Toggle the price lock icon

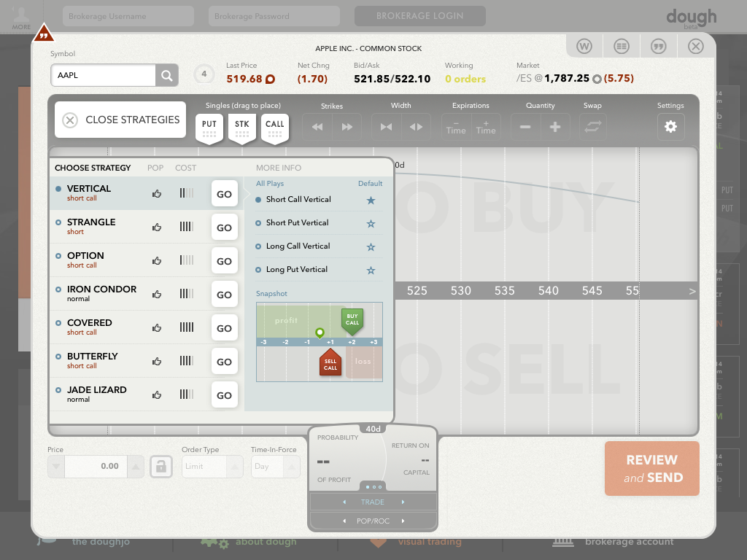[x=161, y=467]
